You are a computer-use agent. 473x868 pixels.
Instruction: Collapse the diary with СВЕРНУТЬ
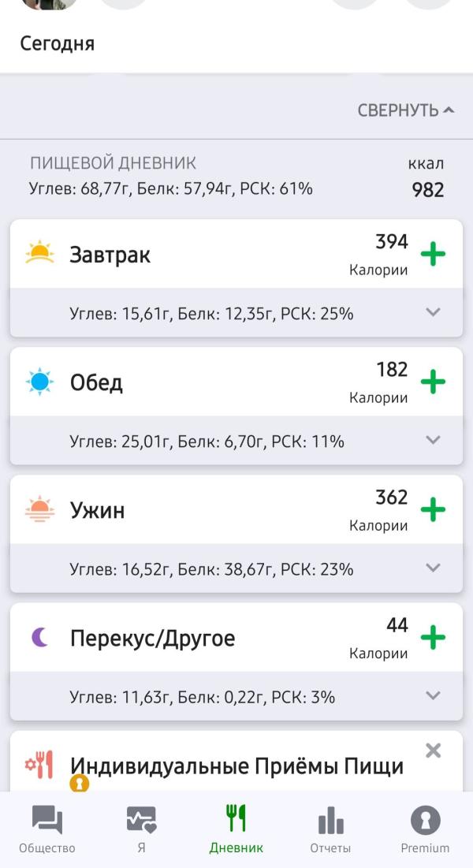tap(406, 110)
